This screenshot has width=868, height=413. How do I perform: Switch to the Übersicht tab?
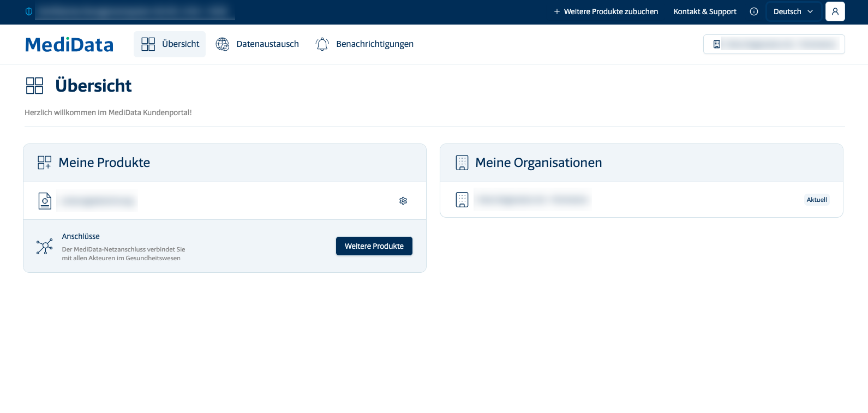coord(170,44)
